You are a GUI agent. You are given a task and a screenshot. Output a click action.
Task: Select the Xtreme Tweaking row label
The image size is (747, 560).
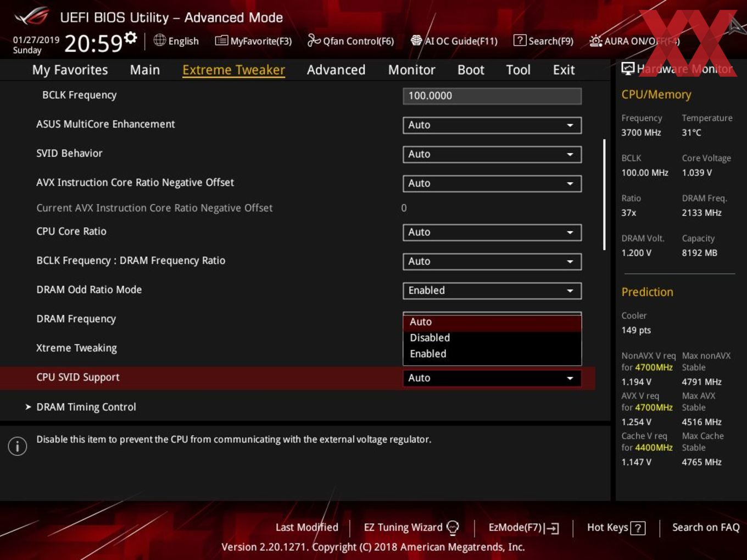pyautogui.click(x=76, y=348)
